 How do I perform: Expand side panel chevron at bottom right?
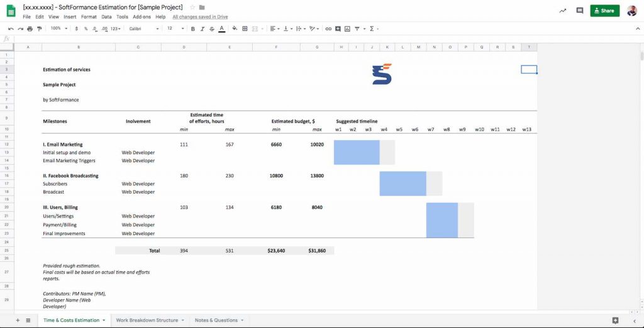[x=635, y=320]
